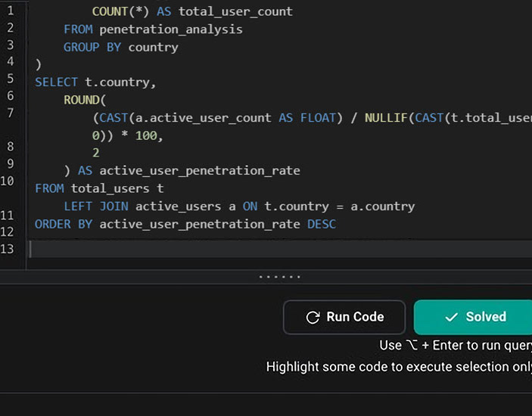532x416 pixels.
Task: Click line number 10 in gutter
Action: pos(7,181)
